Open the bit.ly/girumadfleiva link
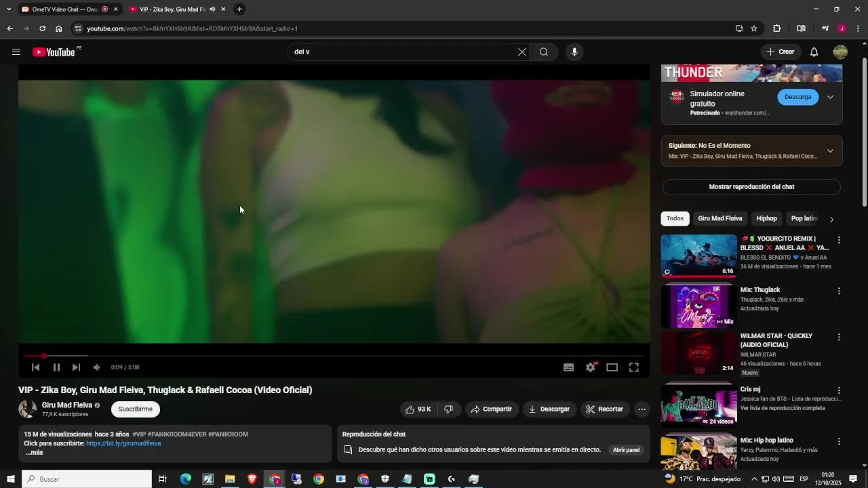 point(123,443)
